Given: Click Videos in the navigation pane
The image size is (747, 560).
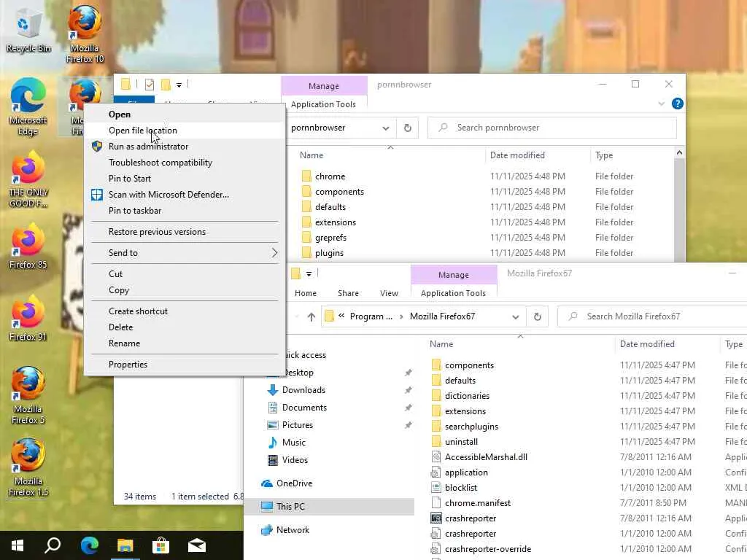Looking at the screenshot, I should [295, 460].
